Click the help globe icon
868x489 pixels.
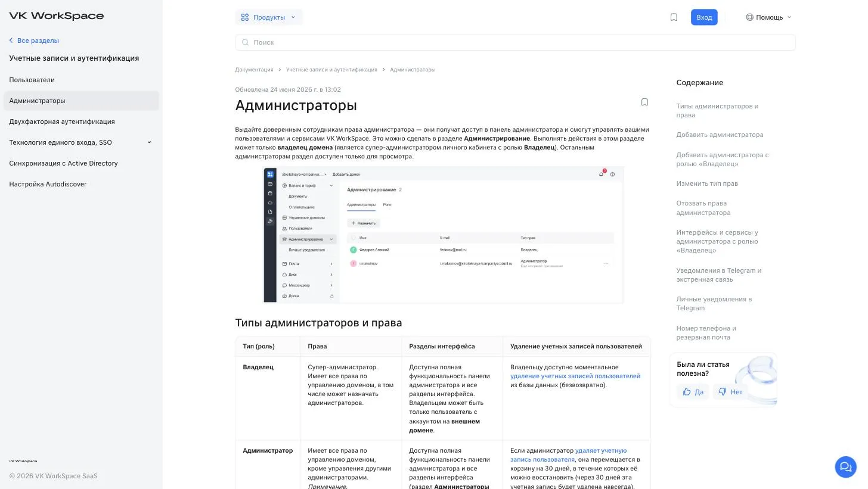(x=749, y=17)
